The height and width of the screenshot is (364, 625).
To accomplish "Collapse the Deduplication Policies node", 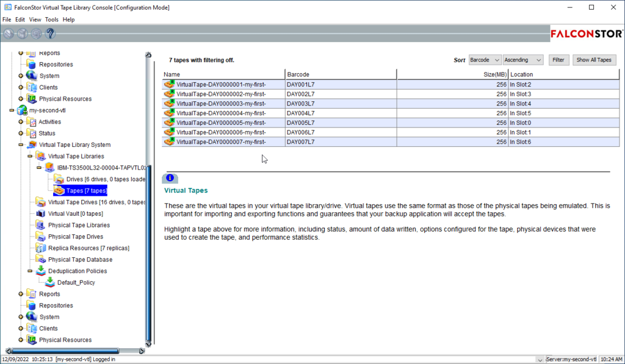I will 30,271.
